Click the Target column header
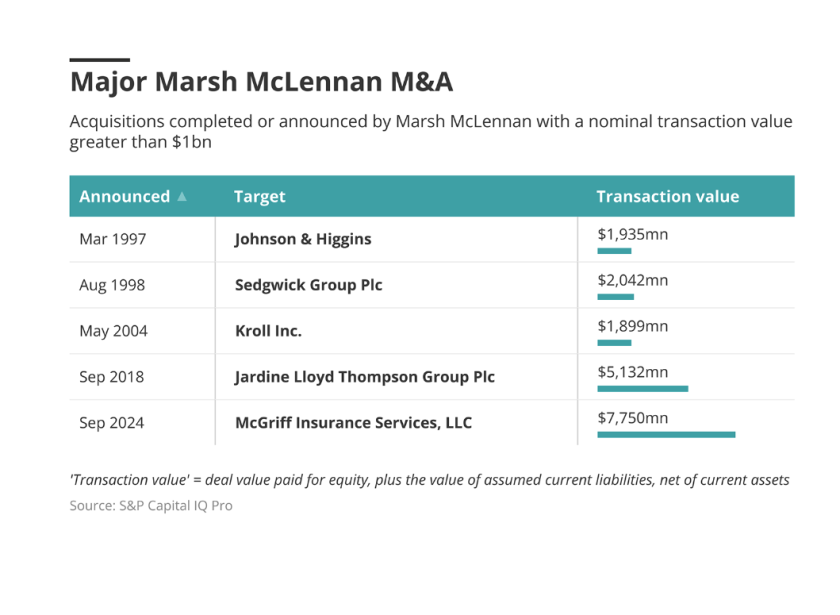840x615 pixels. (260, 197)
